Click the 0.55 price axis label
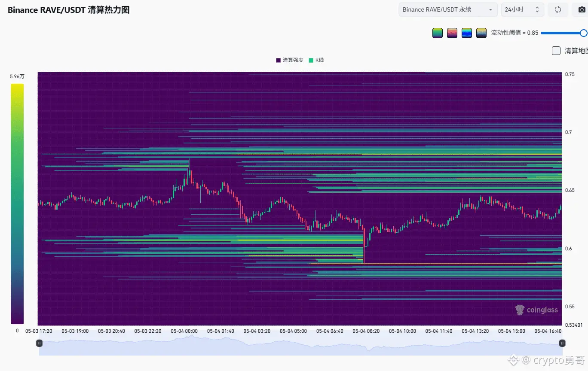Image resolution: width=588 pixels, height=371 pixels. [570, 307]
